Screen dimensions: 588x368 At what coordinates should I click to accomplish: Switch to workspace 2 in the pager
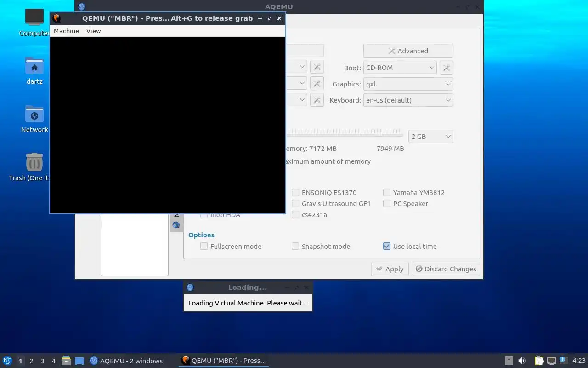32,361
